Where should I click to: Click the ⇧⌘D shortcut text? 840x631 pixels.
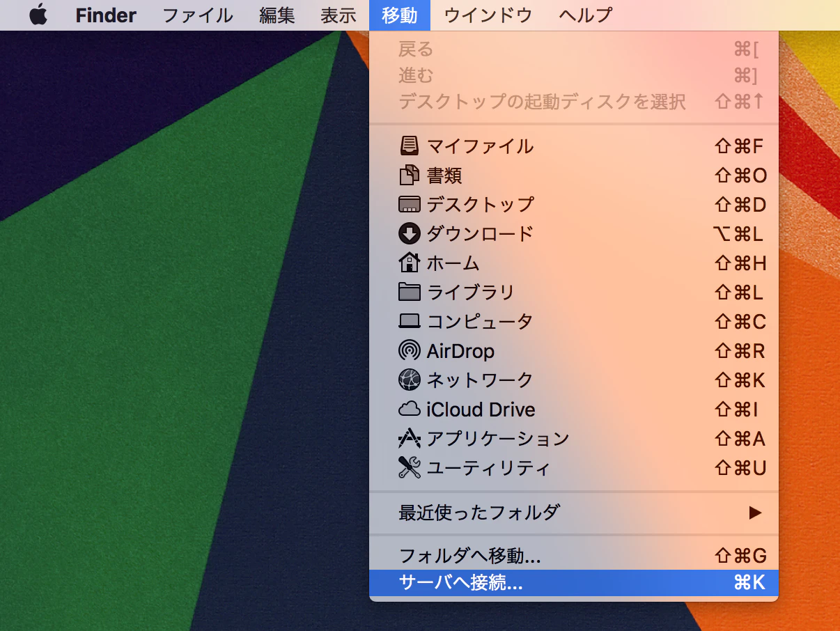coord(740,205)
